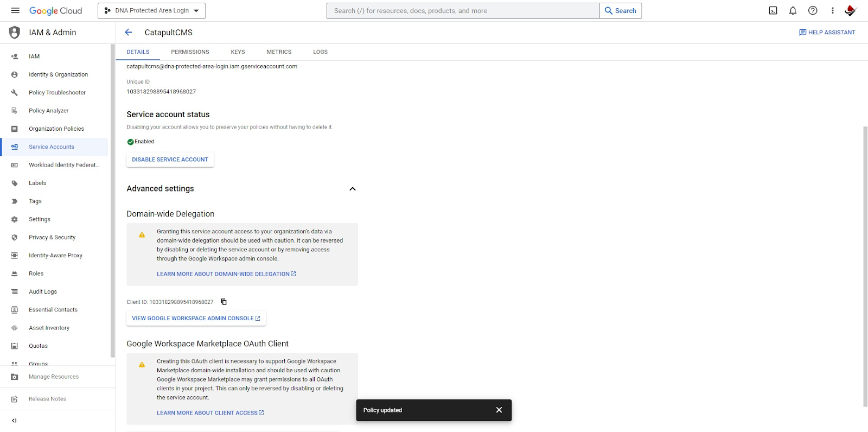Activate Cloud Shell terminal icon
Viewport: 868px width, 432px height.
pos(773,11)
